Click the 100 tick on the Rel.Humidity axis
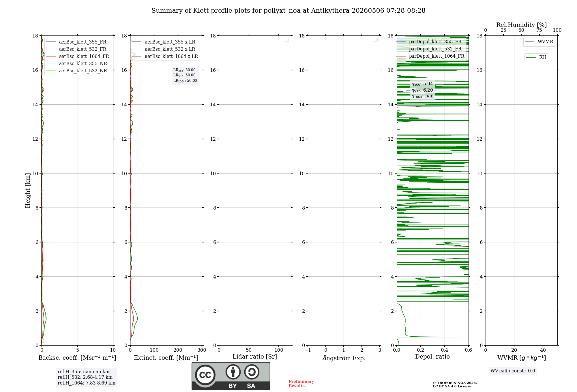This screenshot has height=392, width=577. [x=557, y=30]
